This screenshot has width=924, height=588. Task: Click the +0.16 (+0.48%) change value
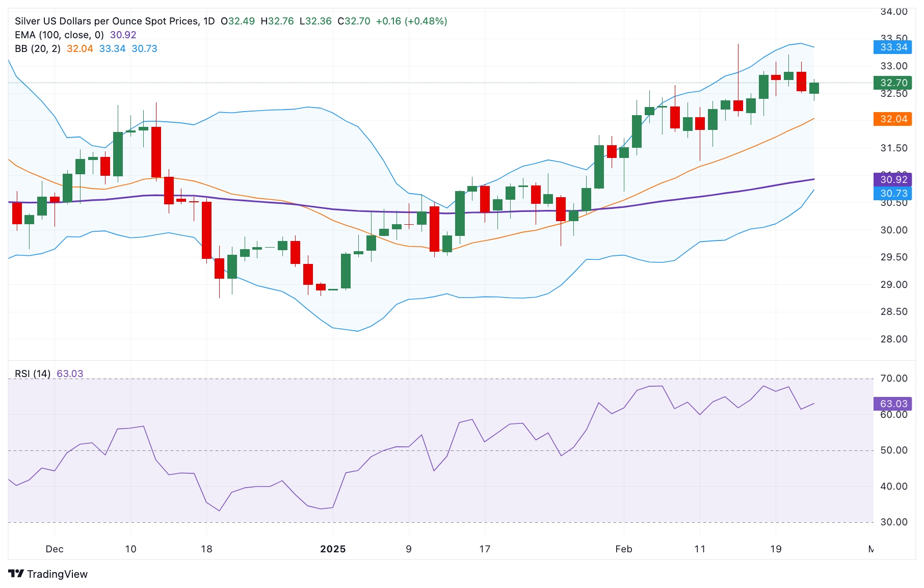[411, 21]
